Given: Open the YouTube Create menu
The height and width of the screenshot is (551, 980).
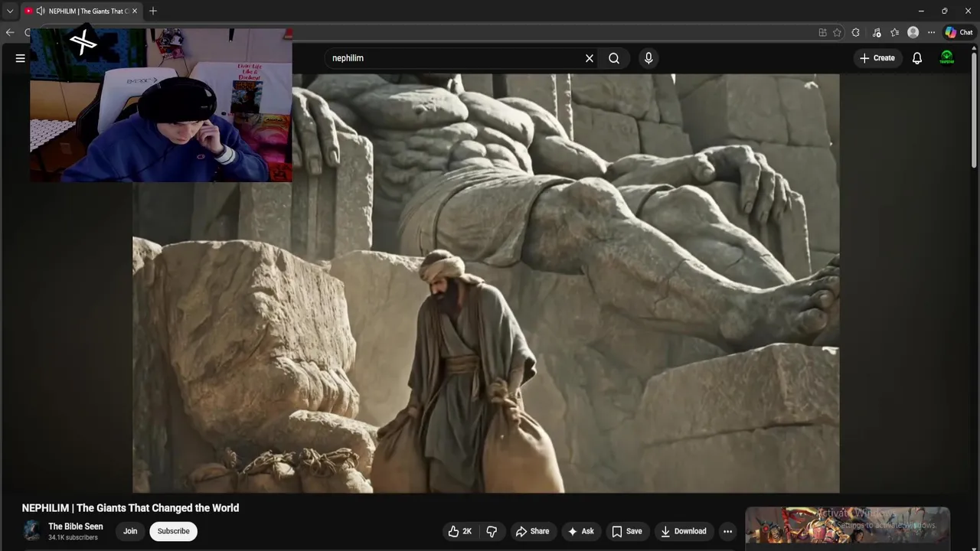Looking at the screenshot, I should point(877,58).
